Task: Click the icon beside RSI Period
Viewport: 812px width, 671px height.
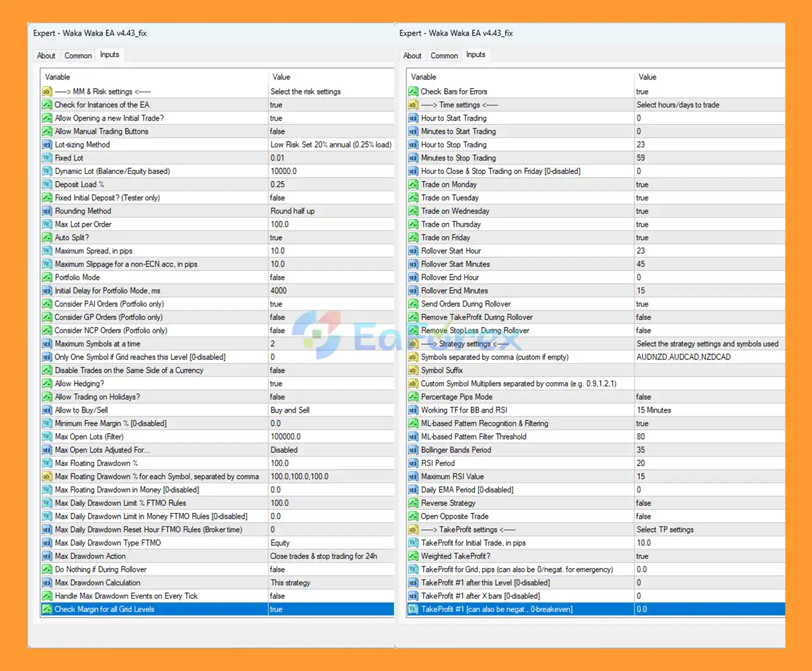Action: [413, 463]
